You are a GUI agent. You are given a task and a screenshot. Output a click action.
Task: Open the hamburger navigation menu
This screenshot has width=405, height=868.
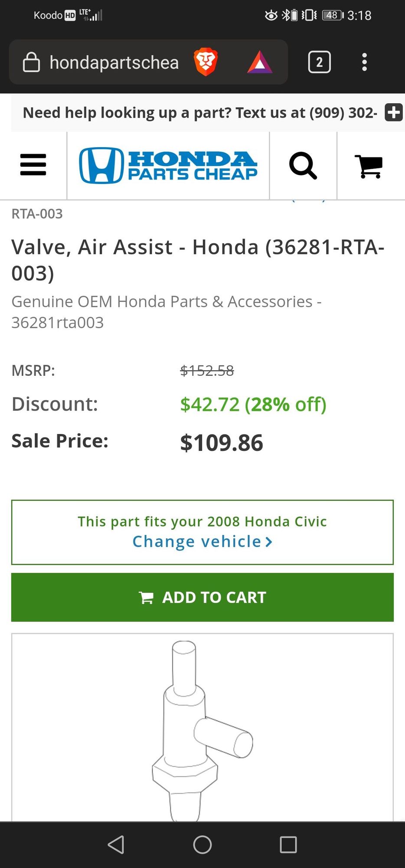[x=33, y=165]
